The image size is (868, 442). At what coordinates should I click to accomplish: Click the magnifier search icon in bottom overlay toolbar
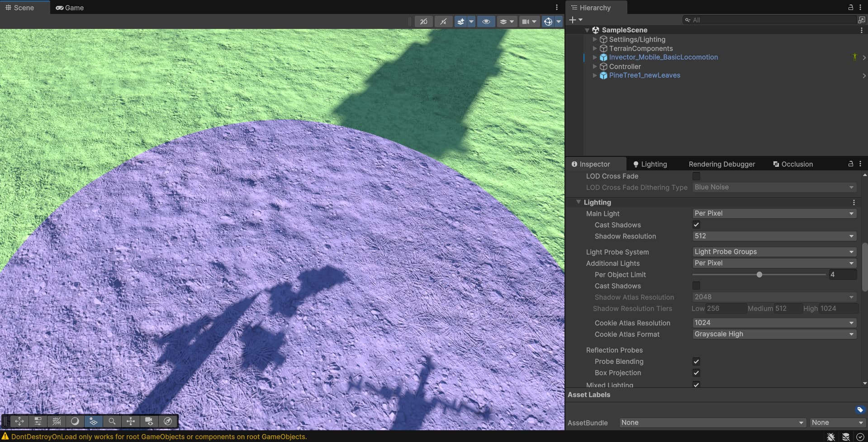112,421
